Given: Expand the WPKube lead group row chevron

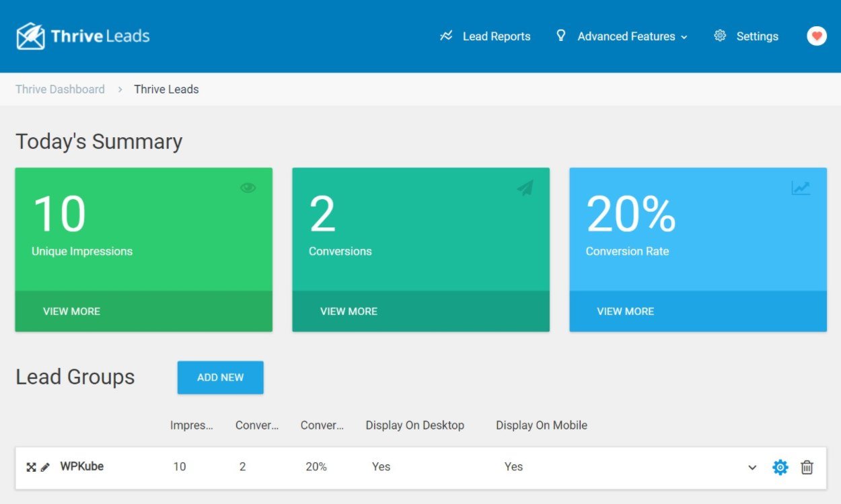Looking at the screenshot, I should click(x=752, y=468).
